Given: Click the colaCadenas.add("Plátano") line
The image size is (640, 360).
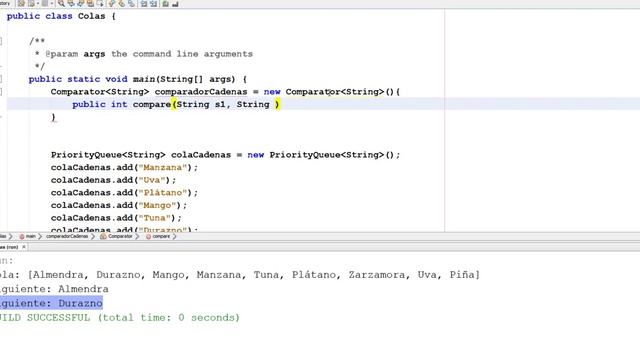Looking at the screenshot, I should click(124, 193).
